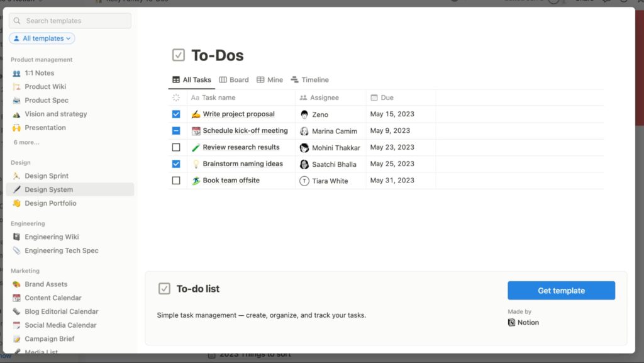Click the Blog Editorial Calendar pen icon
Image resolution: width=644 pixels, height=363 pixels.
(16, 311)
